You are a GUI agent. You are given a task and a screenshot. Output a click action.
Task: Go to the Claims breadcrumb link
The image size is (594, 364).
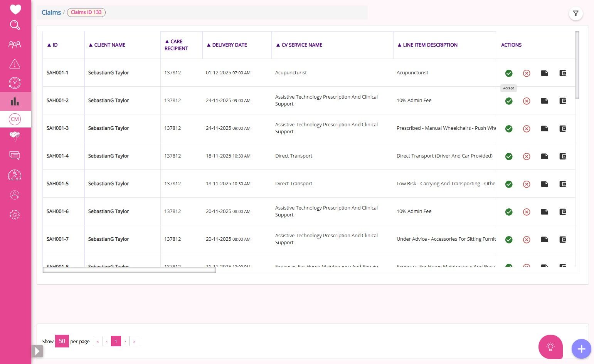51,12
